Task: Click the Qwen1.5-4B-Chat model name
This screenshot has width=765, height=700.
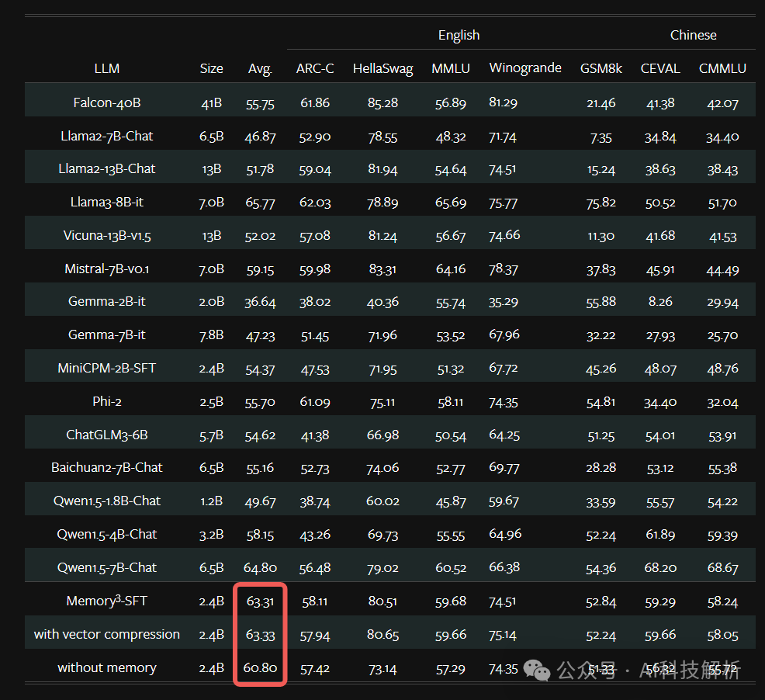Action: 107,535
